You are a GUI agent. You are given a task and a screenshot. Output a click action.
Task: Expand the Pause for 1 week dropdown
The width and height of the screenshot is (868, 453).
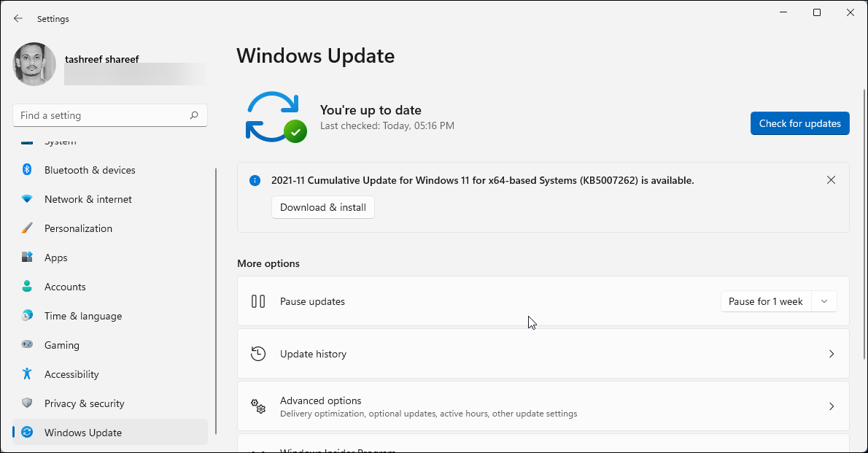[824, 301]
